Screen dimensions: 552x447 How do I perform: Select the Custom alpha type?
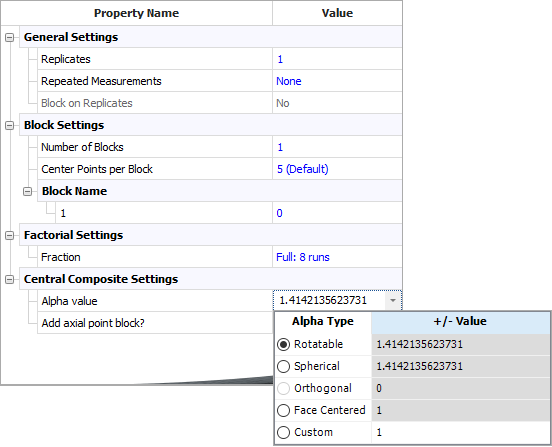pos(283,432)
